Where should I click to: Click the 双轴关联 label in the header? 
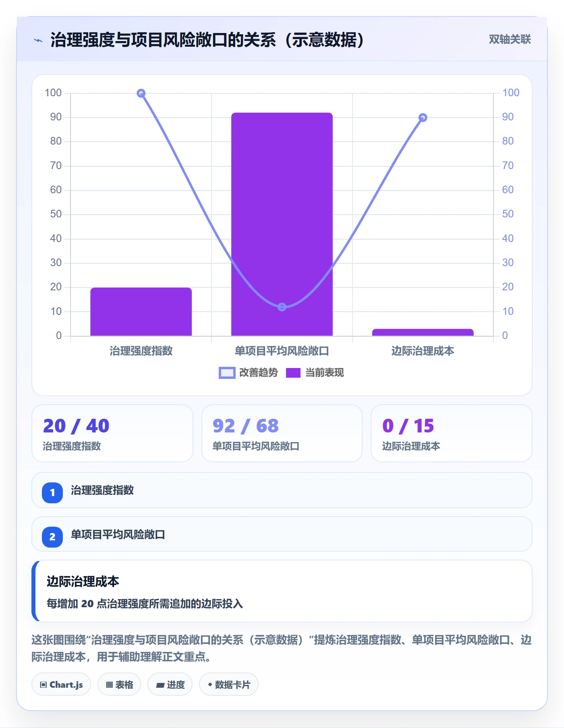[510, 39]
